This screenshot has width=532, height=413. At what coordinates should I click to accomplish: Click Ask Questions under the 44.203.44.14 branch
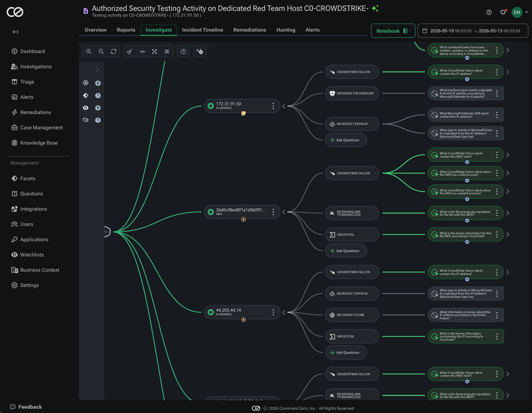point(346,353)
